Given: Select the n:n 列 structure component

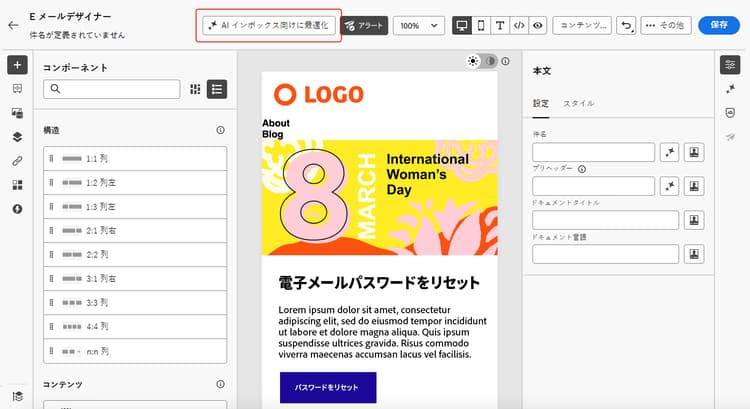Looking at the screenshot, I should coord(135,351).
